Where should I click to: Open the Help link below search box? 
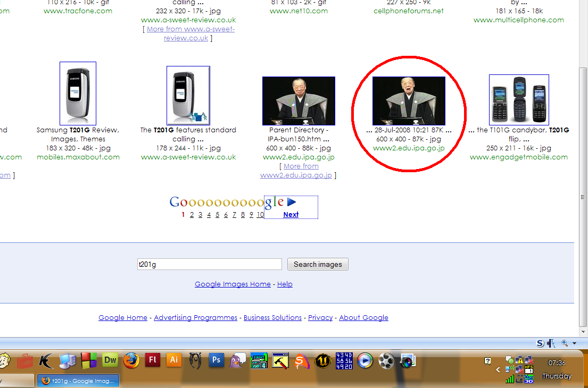[285, 284]
